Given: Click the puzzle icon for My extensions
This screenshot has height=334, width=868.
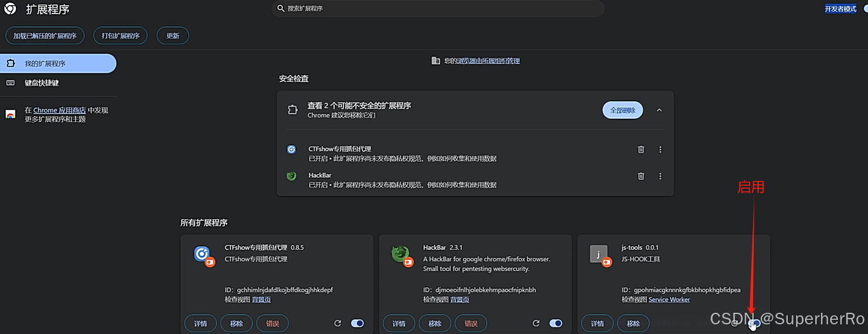Looking at the screenshot, I should 10,64.
